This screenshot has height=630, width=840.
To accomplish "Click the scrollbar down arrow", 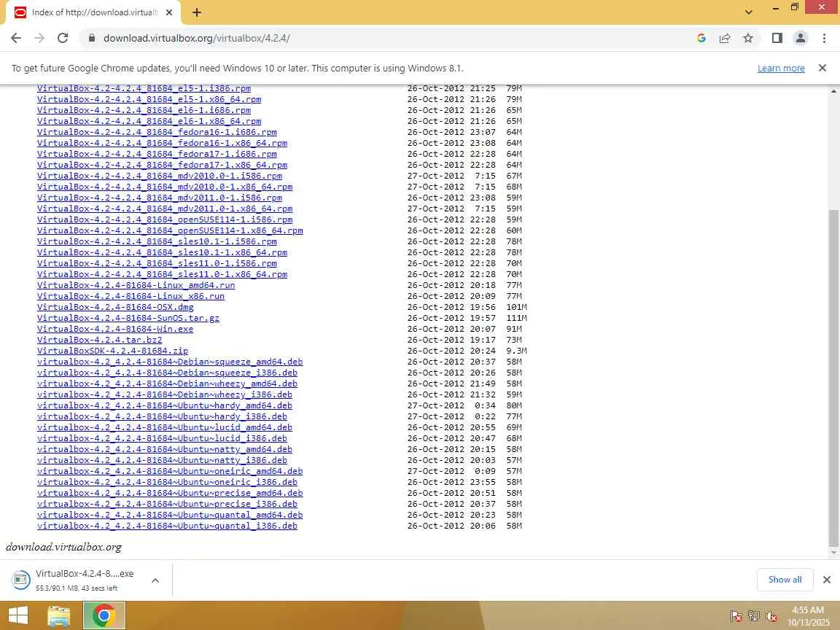I will [833, 553].
